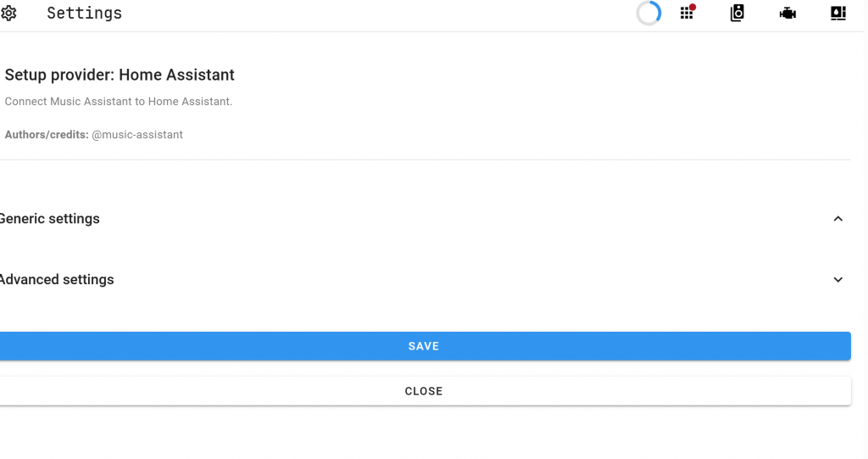Screen dimensions: 868x459
Task: Click the 'Setup provider: Home Assistant' heading
Action: (x=120, y=76)
